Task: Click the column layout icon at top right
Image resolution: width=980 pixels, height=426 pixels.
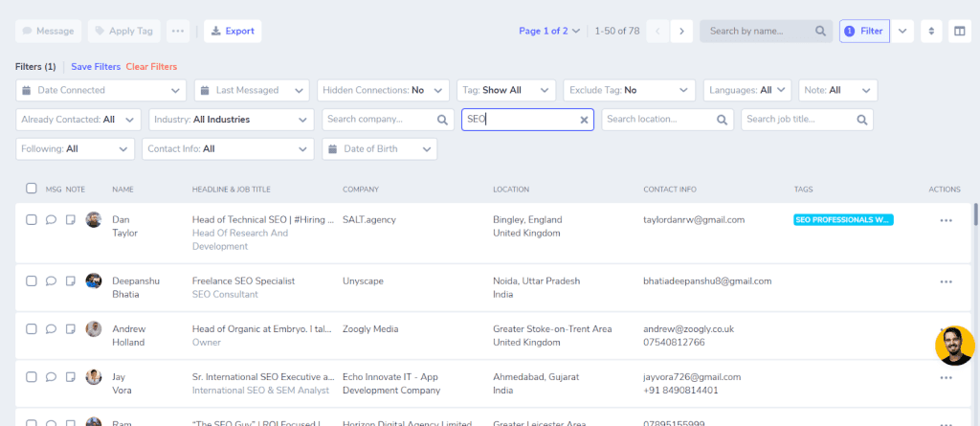Action: click(959, 31)
